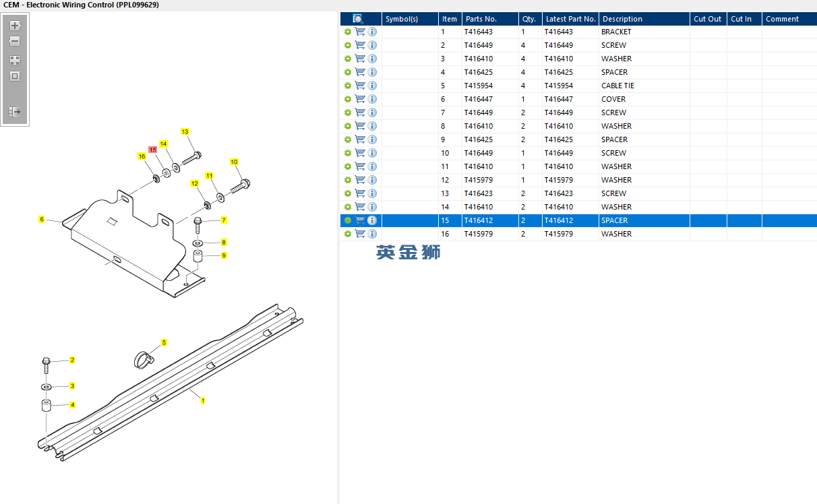Add item 8 WASHER to cart
The width and height of the screenshot is (817, 504).
tap(360, 126)
